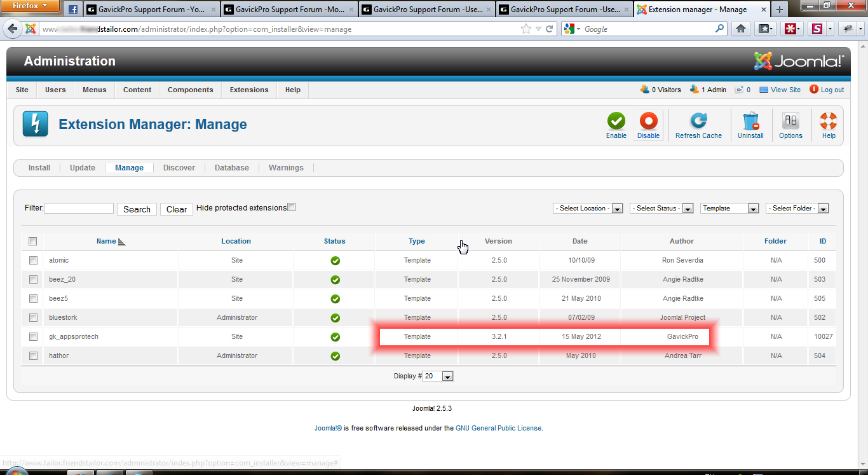Viewport: 868px width, 475px height.
Task: Click the View Site link
Action: [x=780, y=90]
